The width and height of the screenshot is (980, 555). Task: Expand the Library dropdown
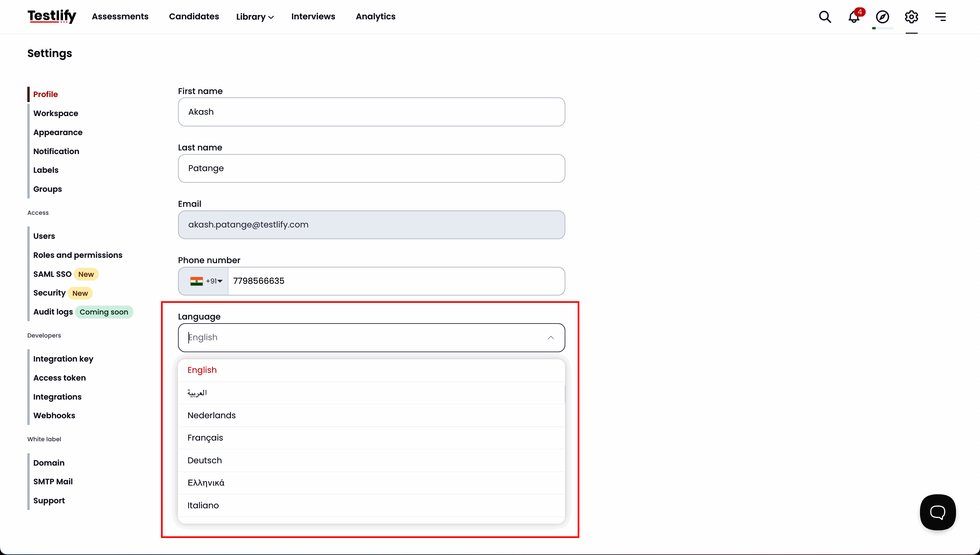click(254, 17)
